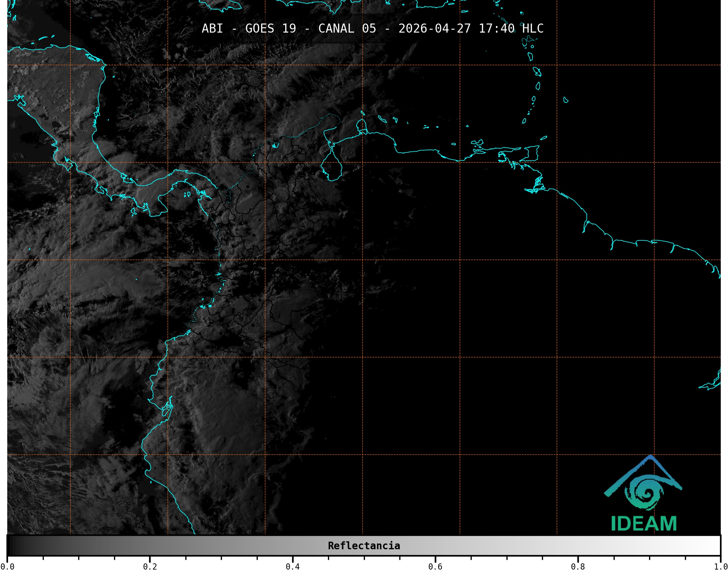Click the 'Reflectancia' colorbar label
Screen dimensions: 728x571
pos(364,546)
